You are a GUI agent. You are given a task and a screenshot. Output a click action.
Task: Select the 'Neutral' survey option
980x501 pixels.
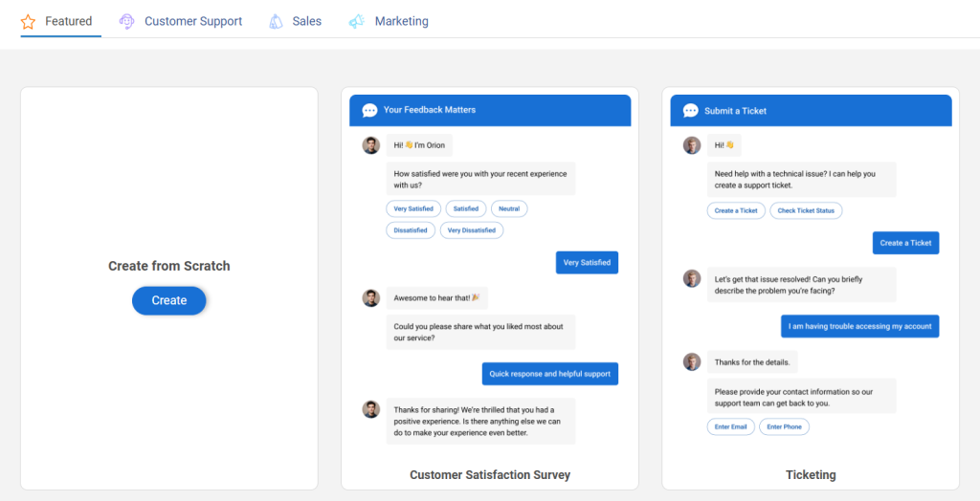coord(508,208)
